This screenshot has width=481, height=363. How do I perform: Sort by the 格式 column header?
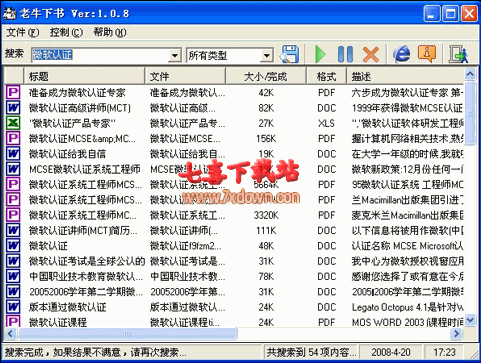click(x=326, y=76)
